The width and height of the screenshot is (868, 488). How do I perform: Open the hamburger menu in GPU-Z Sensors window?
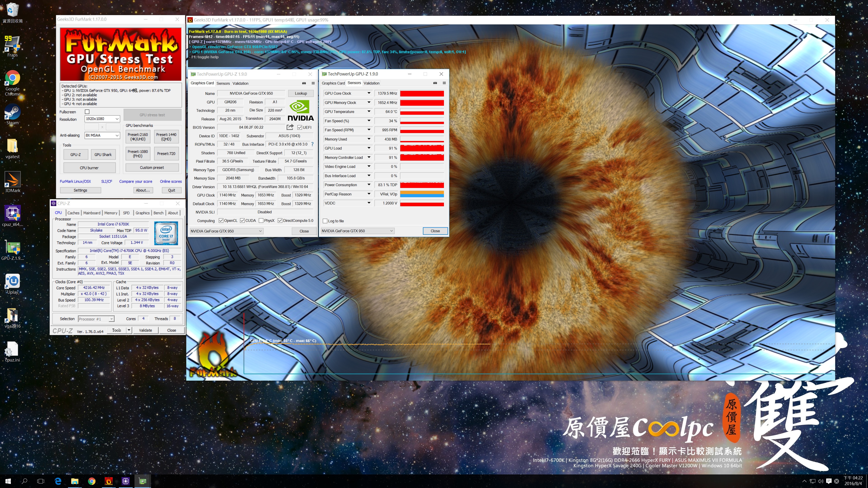(444, 83)
